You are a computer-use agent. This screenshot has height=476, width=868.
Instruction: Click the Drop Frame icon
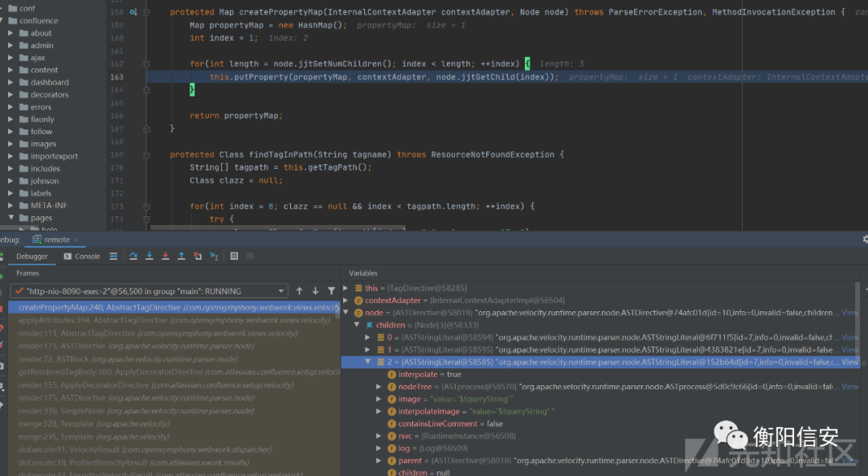pyautogui.click(x=198, y=256)
